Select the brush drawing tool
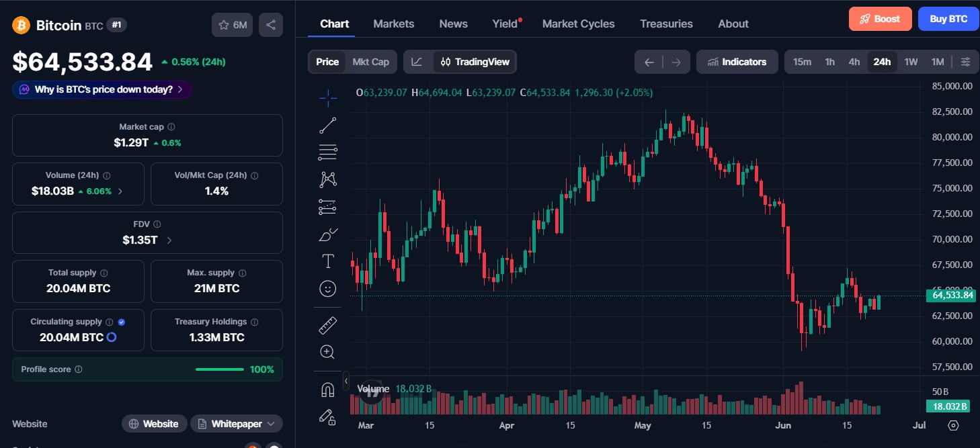The height and width of the screenshot is (448, 980). coord(328,234)
